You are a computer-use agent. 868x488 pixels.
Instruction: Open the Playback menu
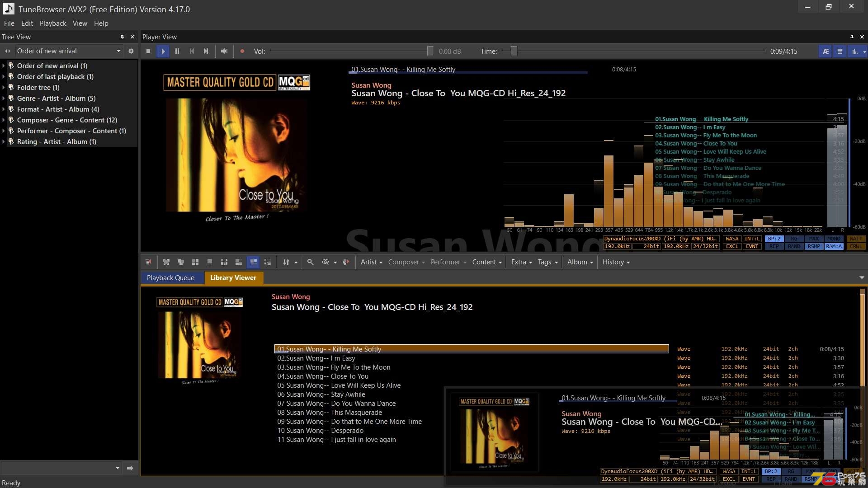click(53, 23)
